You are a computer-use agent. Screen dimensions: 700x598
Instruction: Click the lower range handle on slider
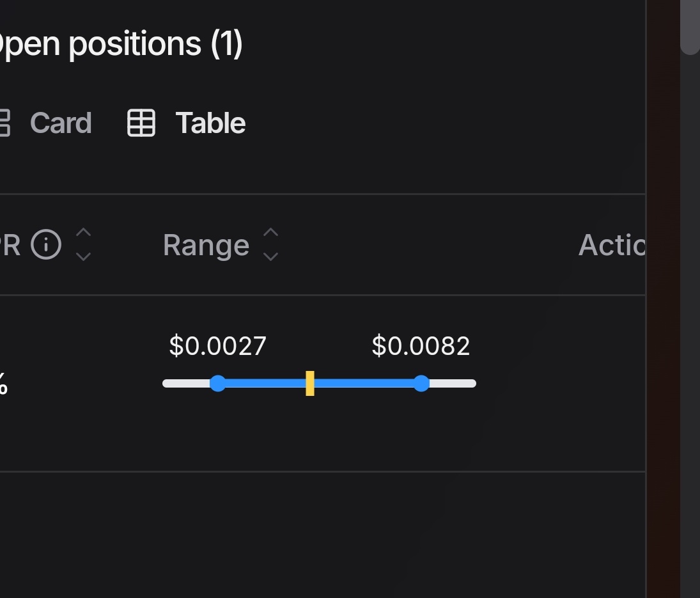218,383
